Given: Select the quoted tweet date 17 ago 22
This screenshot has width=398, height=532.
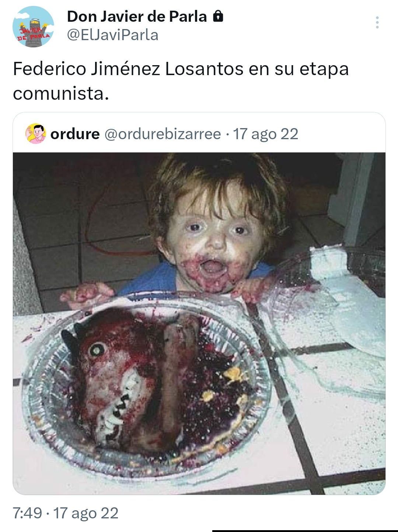Looking at the screenshot, I should click(x=266, y=134).
